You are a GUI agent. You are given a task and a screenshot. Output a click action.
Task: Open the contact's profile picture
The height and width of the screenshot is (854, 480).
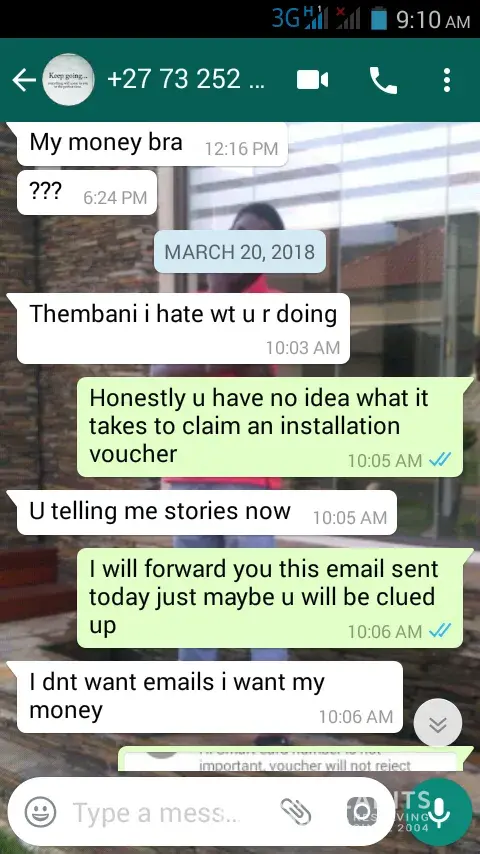(x=68, y=80)
